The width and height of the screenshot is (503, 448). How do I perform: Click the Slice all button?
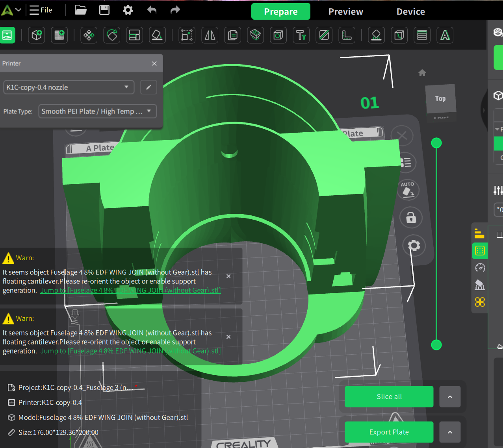[x=389, y=397]
